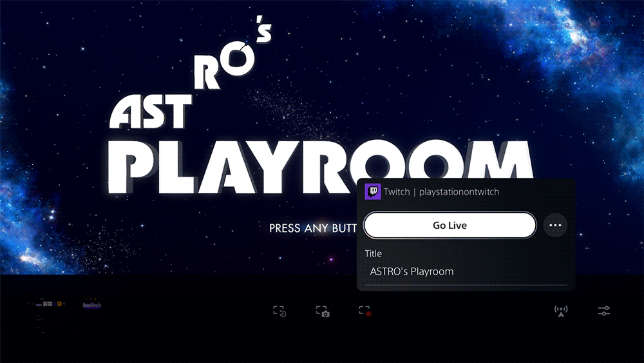644x363 pixels.
Task: Select the Twitch logo icon in broadcast card
Action: click(373, 191)
